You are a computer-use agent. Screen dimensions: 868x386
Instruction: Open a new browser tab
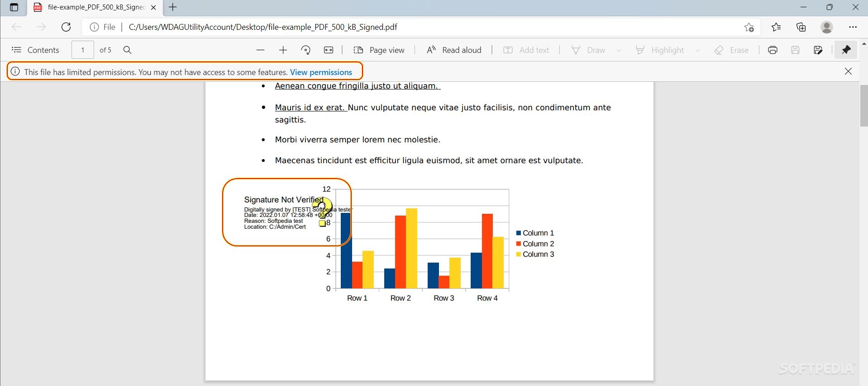click(173, 7)
